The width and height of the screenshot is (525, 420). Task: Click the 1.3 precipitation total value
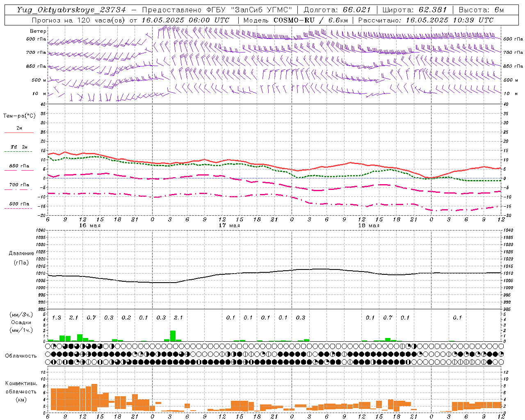point(56,317)
